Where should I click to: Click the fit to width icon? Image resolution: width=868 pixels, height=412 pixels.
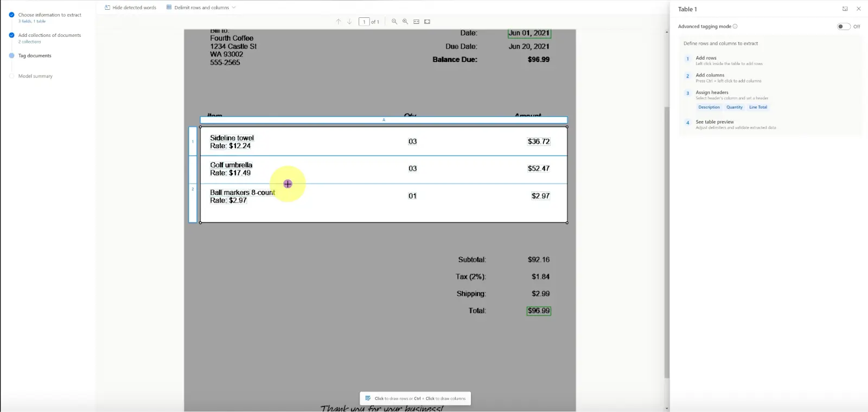pyautogui.click(x=416, y=22)
